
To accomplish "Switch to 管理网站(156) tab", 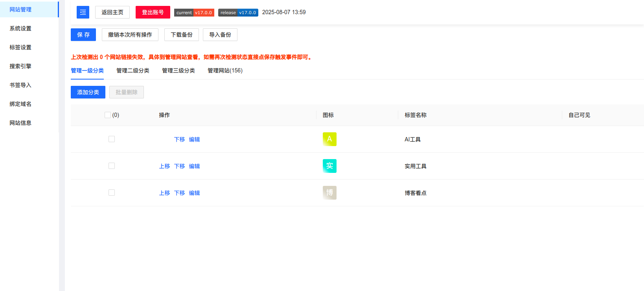I will pyautogui.click(x=225, y=70).
